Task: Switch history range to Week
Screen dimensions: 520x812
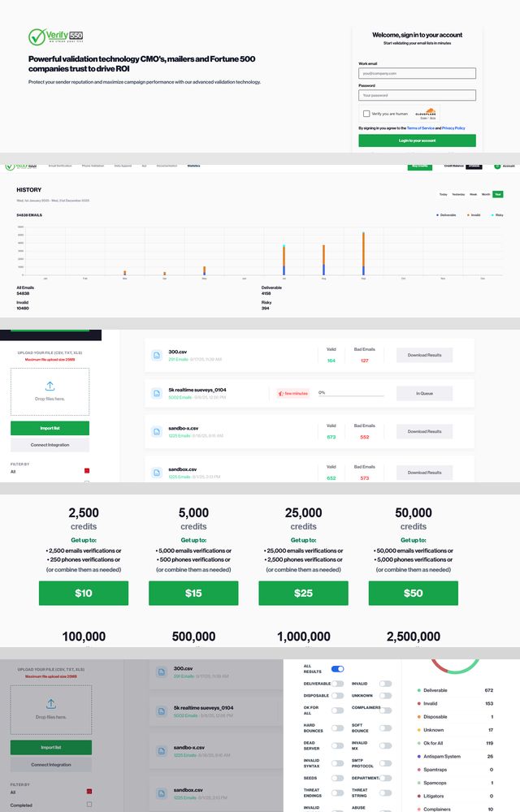Action: [x=473, y=194]
